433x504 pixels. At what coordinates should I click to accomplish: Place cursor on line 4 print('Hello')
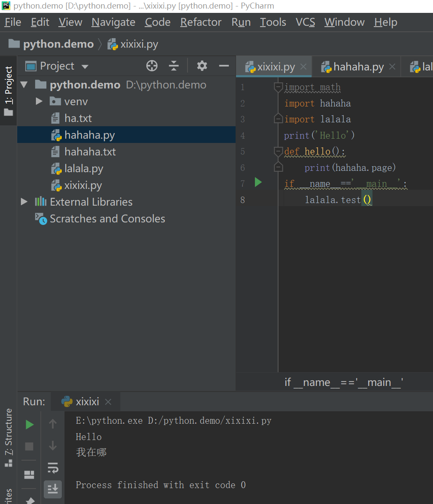[319, 135]
